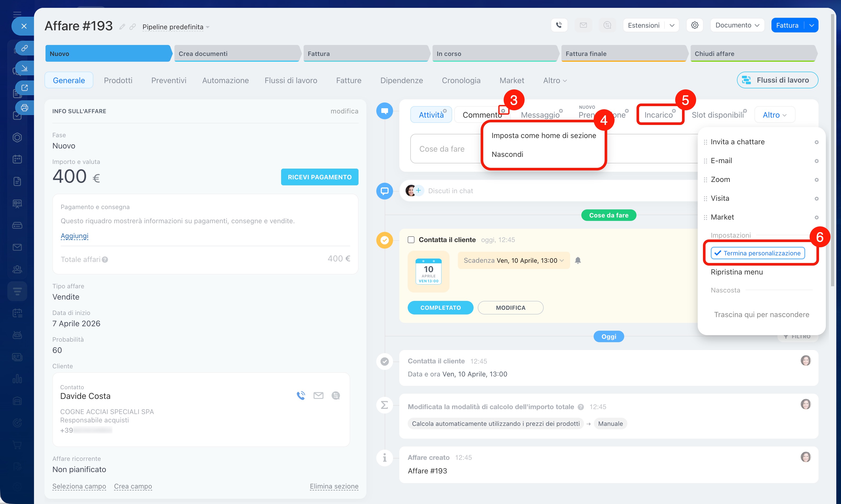Click the email icon in Davide Costa contact card
The width and height of the screenshot is (841, 504).
(x=318, y=395)
